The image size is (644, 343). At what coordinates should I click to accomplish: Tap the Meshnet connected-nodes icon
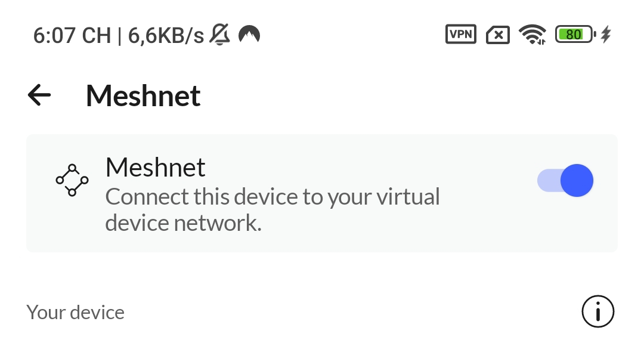point(72,180)
